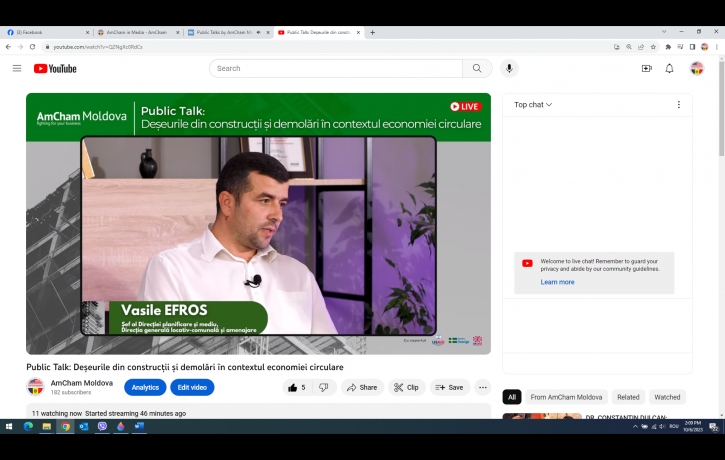Click the Windows Start button
The image size is (725, 460).
9,426
